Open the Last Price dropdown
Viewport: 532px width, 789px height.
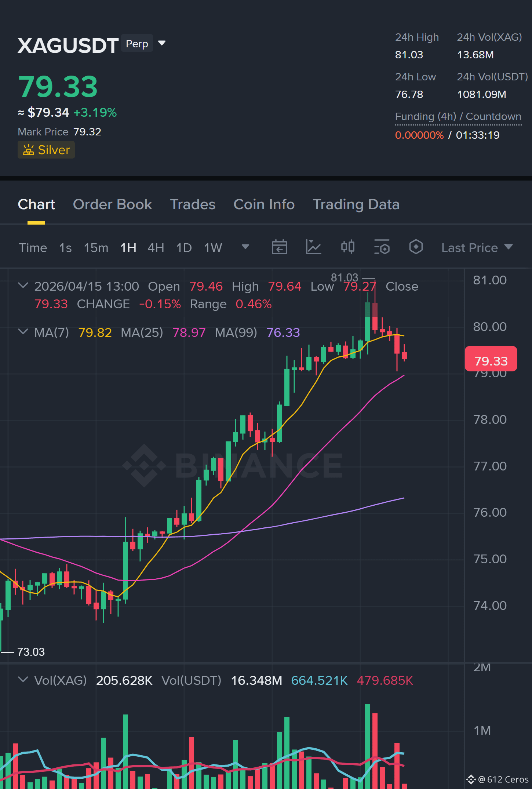(x=477, y=248)
